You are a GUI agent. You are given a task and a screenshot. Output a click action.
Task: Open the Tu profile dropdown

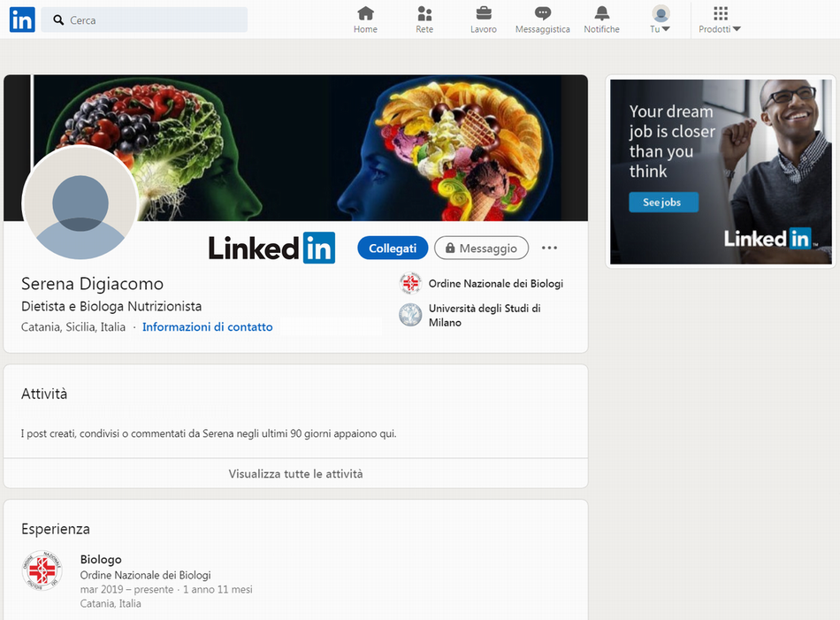click(x=661, y=19)
